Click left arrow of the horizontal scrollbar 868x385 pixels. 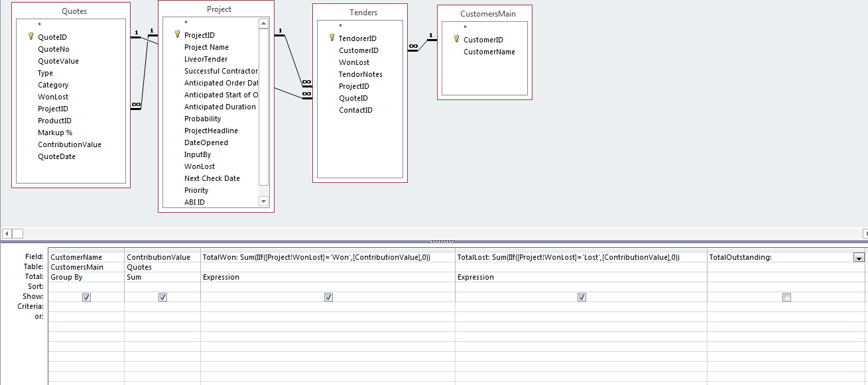[x=7, y=233]
